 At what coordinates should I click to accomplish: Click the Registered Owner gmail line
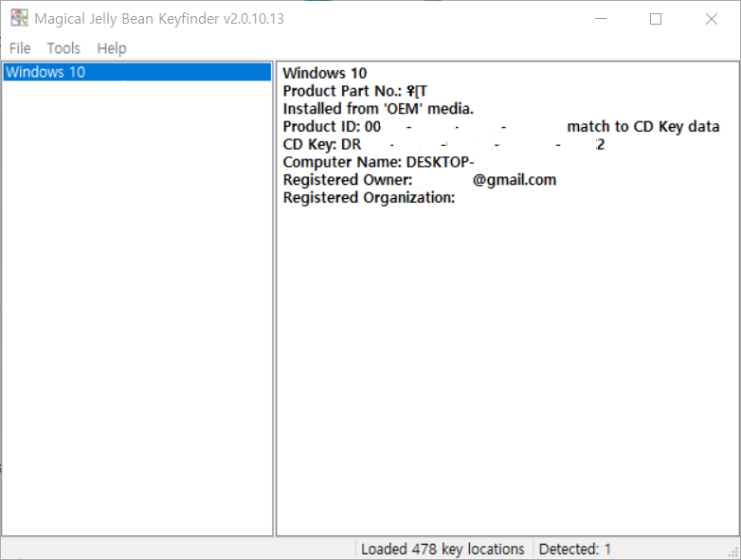click(x=419, y=180)
